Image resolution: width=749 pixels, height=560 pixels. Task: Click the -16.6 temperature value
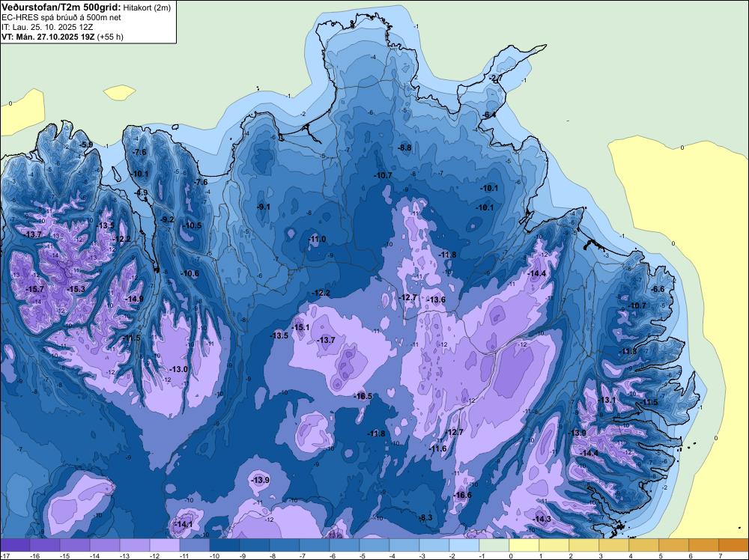click(x=463, y=495)
